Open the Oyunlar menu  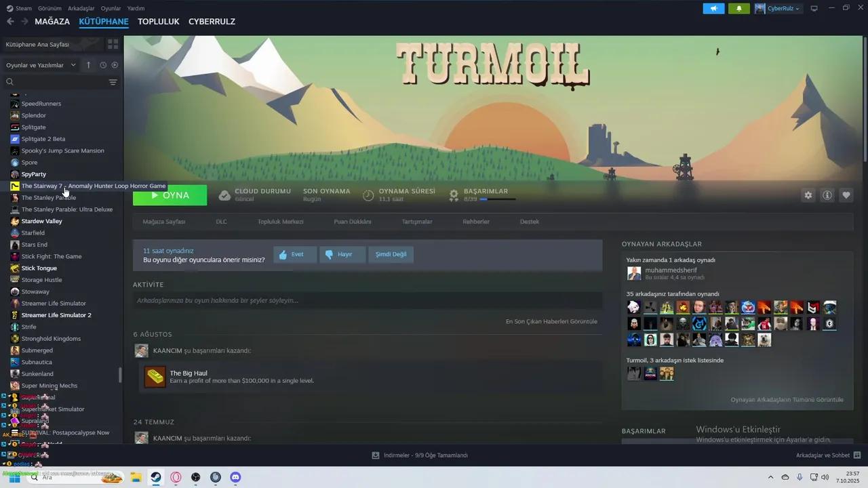[x=111, y=8]
